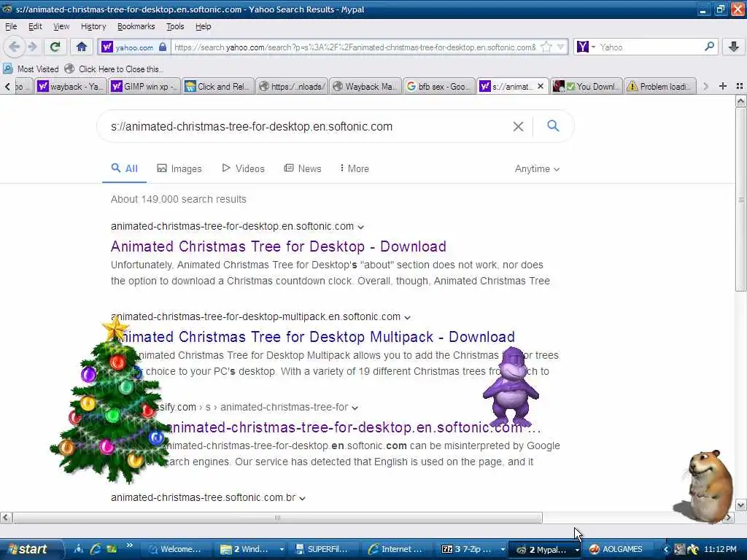Switch to the Click and Rel... tab
The image size is (747, 560).
[x=217, y=86]
